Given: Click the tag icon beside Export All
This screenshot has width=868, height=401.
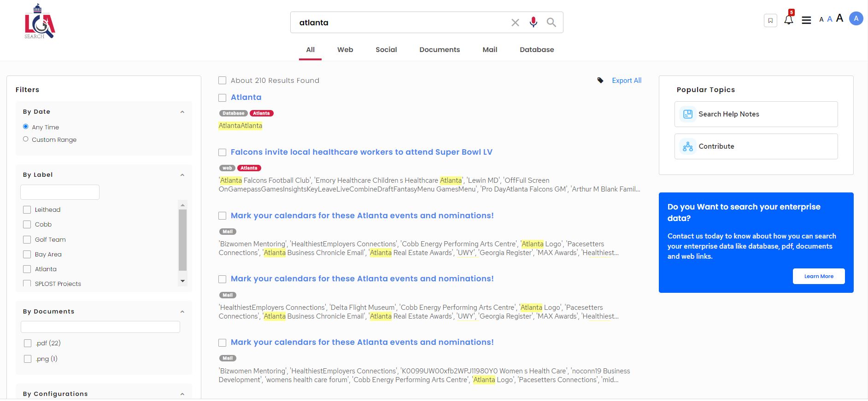Looking at the screenshot, I should point(600,81).
